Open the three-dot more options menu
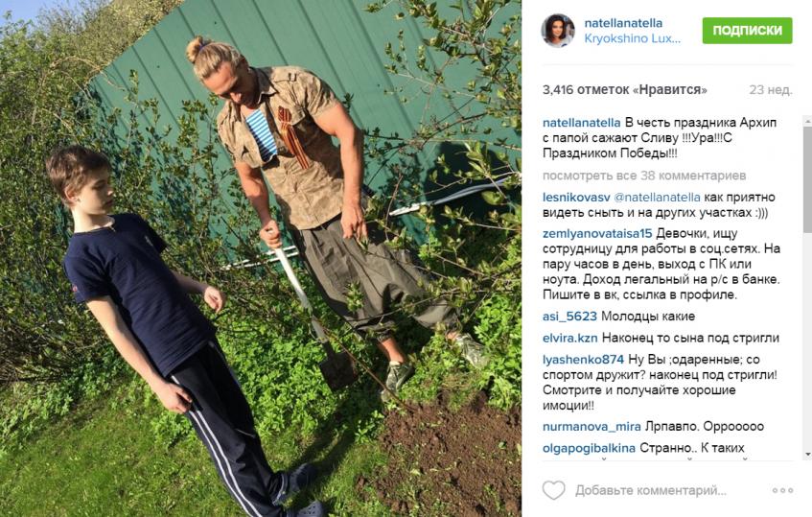 (x=782, y=490)
